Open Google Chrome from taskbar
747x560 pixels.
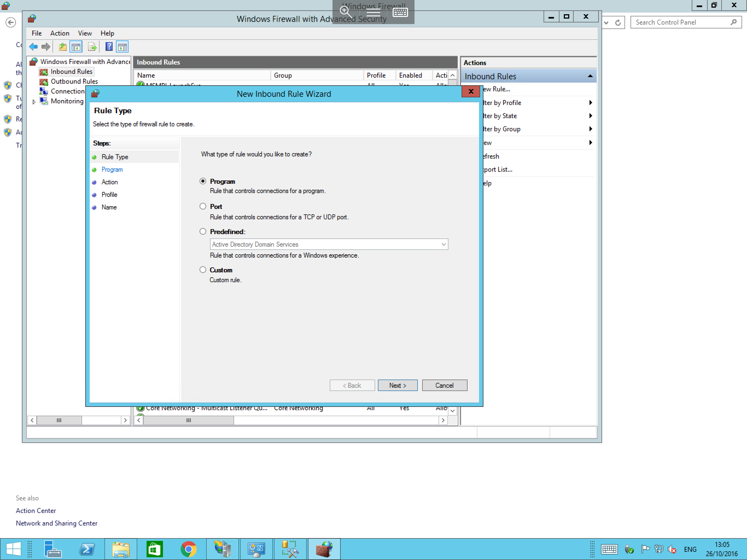(188, 549)
